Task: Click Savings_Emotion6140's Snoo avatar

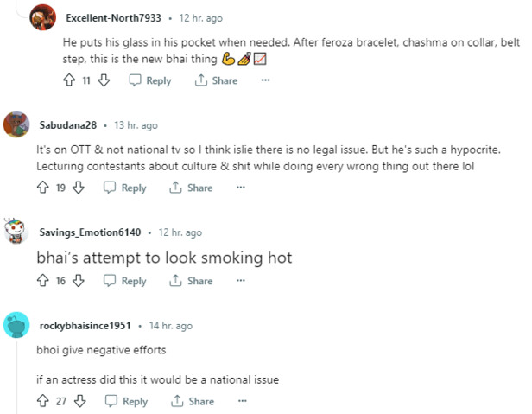Action: tap(19, 233)
